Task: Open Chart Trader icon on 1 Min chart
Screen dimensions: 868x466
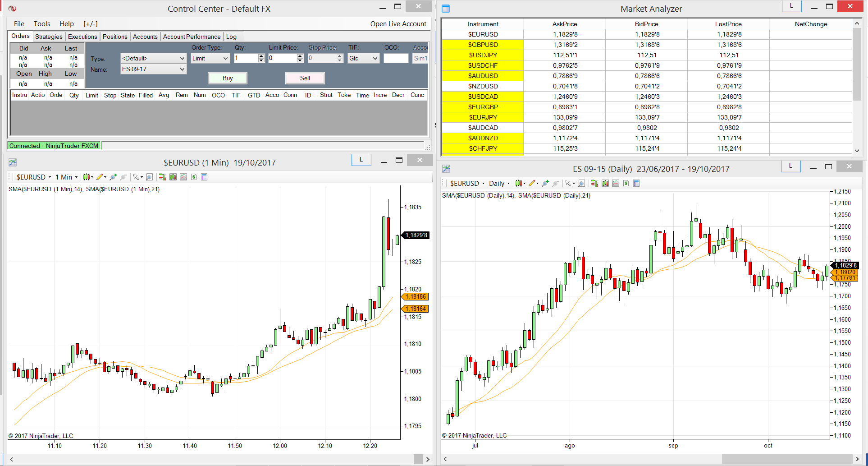Action: pyautogui.click(x=162, y=177)
